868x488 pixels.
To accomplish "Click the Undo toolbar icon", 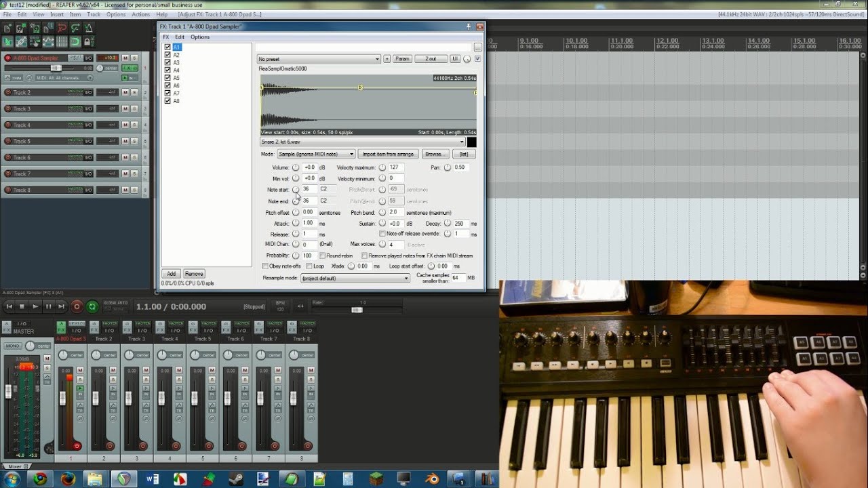I will (x=62, y=28).
